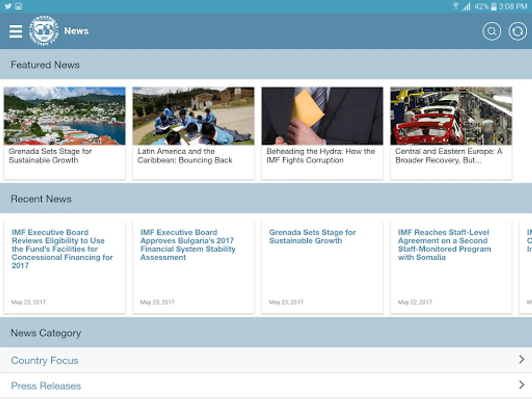Open Latin America students photo
Image resolution: width=532 pixels, height=399 pixels.
pyautogui.click(x=193, y=116)
